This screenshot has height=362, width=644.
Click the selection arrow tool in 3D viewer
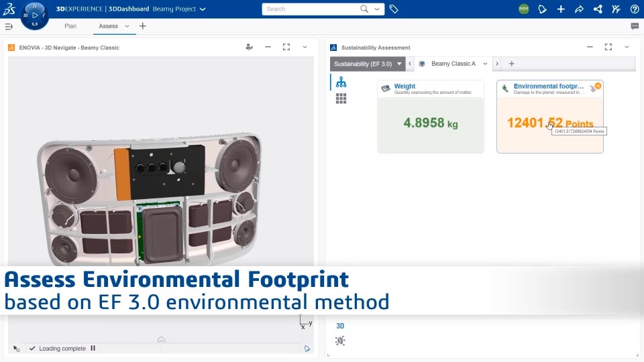click(x=16, y=349)
